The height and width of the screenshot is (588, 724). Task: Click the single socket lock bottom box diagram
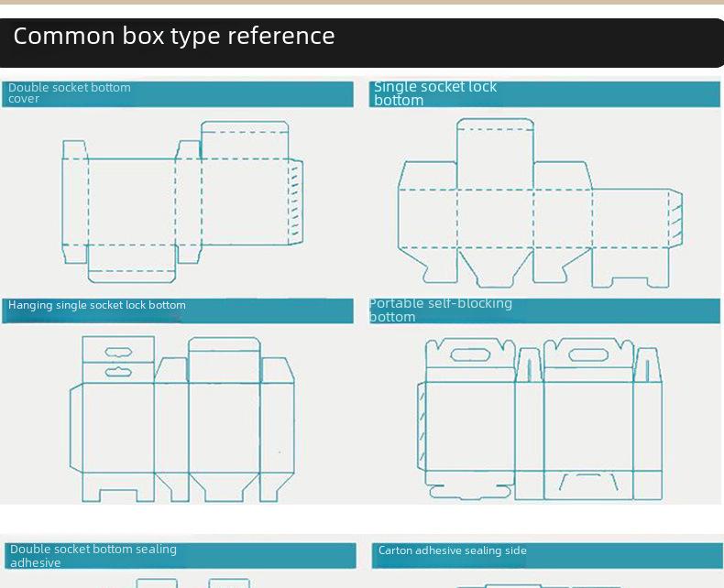(x=539, y=203)
